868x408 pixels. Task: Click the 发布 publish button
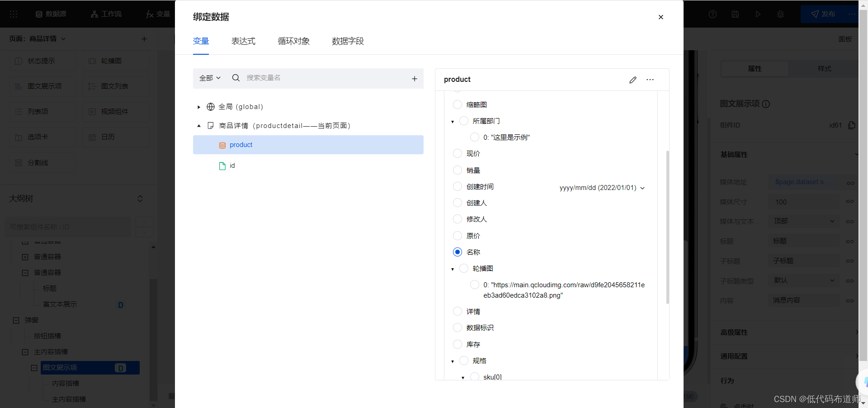coord(823,14)
